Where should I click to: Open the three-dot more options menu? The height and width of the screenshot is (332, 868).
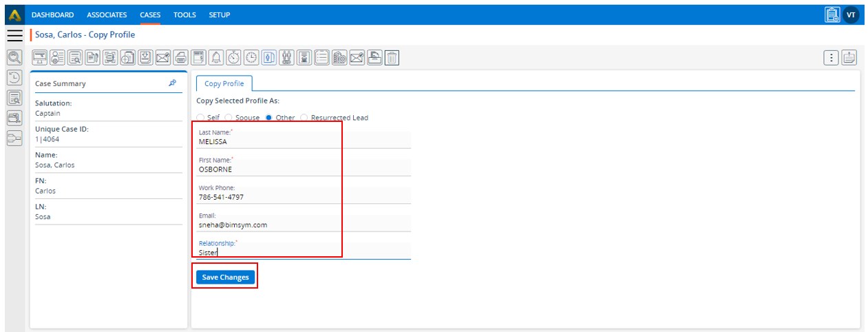pyautogui.click(x=832, y=58)
